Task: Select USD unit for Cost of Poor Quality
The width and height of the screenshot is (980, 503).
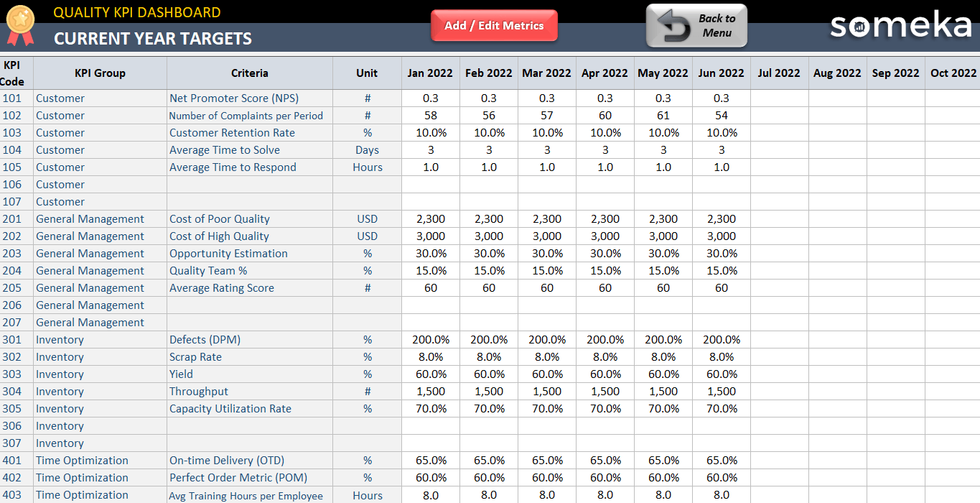Action: pyautogui.click(x=367, y=219)
